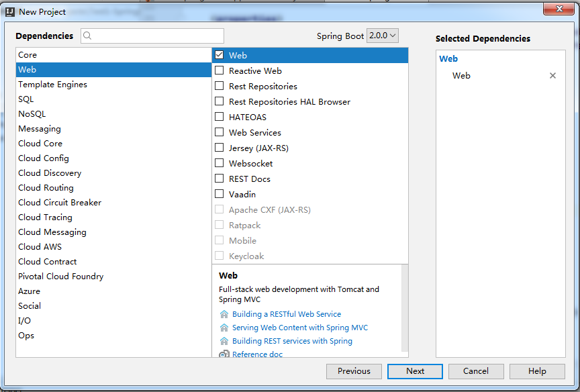Tick the Jersey (JAX-RS) checkbox
Screen dimensions: 580x392
220,148
